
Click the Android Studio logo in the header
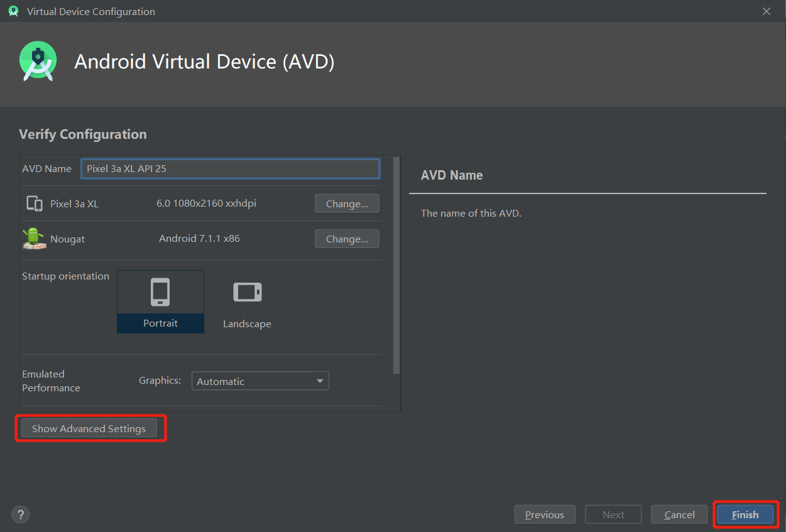[38, 61]
